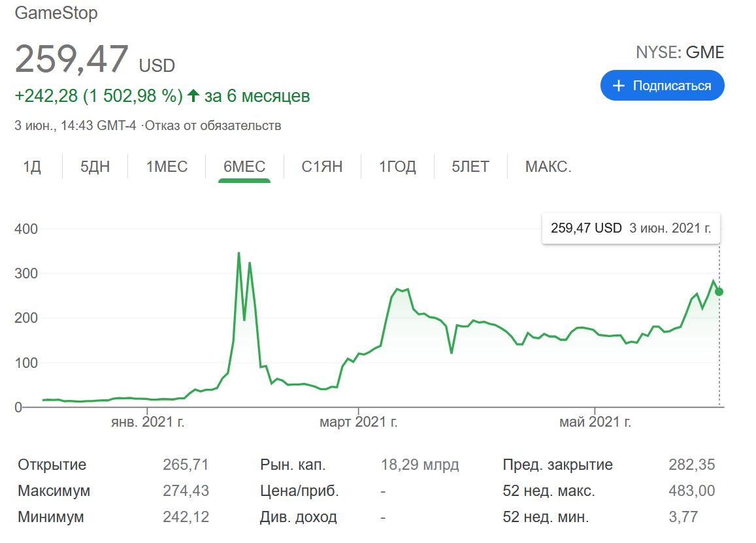Click the GameStop company title

click(56, 13)
